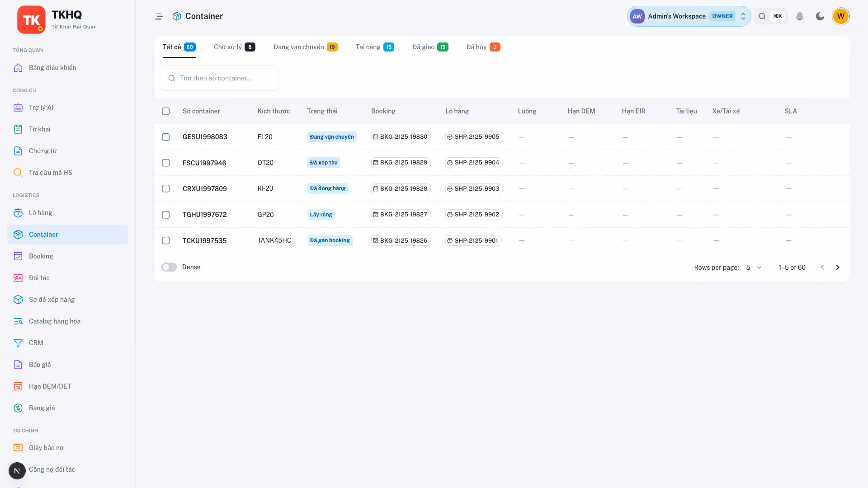The width and height of the screenshot is (868, 488).
Task: Open the Hạn DEM/DET calendar icon
Action: (18, 386)
